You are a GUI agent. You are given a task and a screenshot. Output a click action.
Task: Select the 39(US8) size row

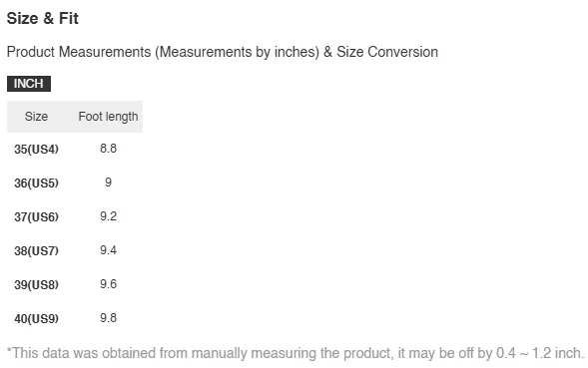pyautogui.click(x=75, y=284)
